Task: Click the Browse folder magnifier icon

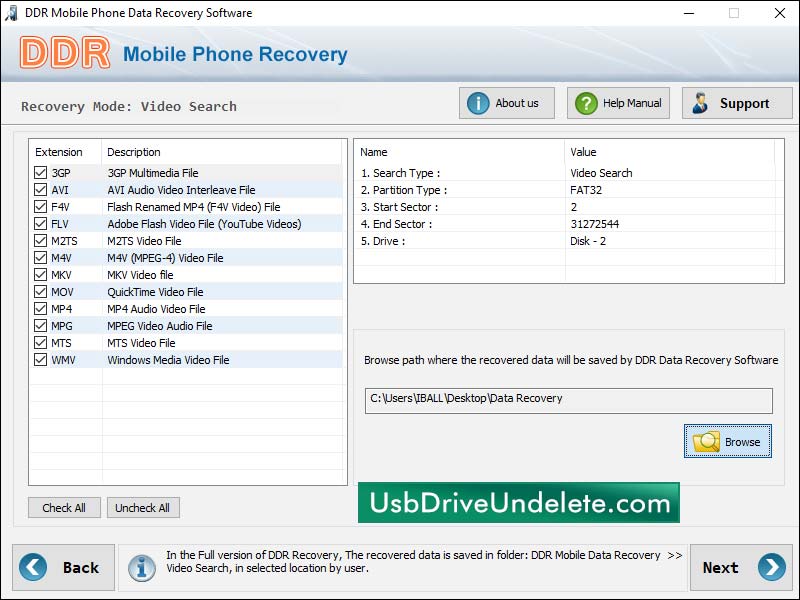Action: [706, 442]
